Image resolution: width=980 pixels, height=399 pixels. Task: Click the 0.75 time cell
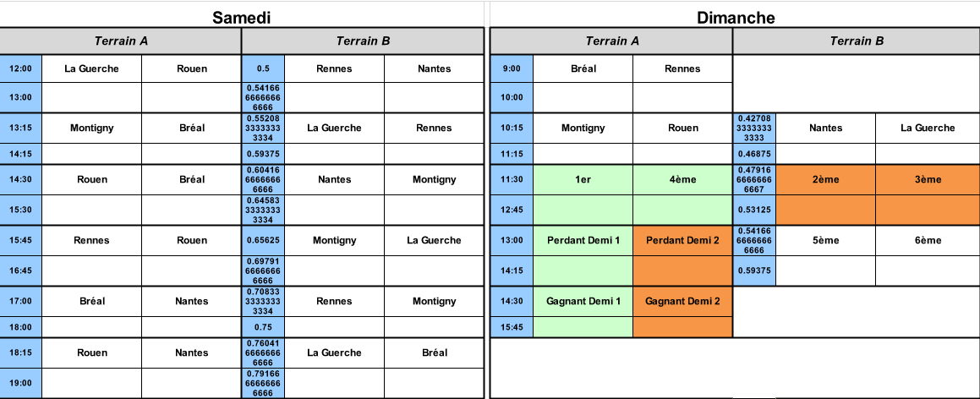(x=262, y=326)
